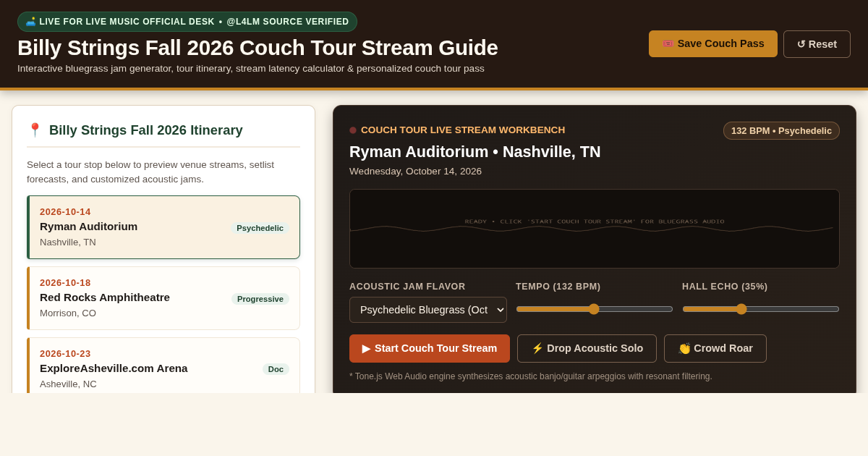868x456 pixels.
Task: Click the 132 BPM • Psychedelic badge
Action: [x=781, y=131]
